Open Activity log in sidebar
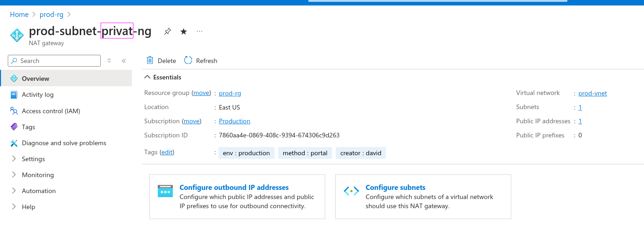 pos(37,94)
